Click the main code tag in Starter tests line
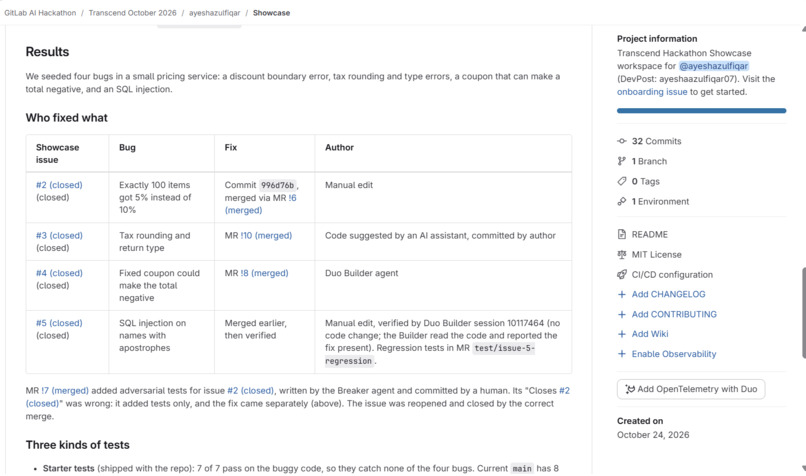The width and height of the screenshot is (806, 476). (522, 468)
